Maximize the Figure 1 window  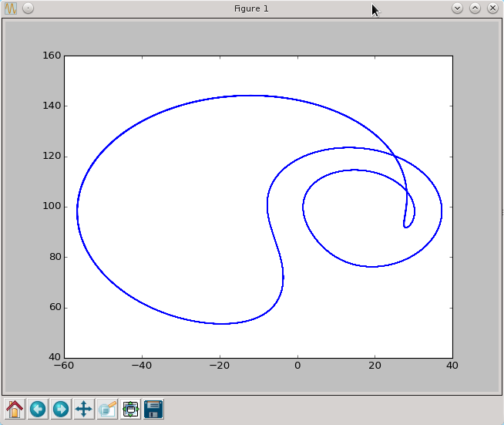(475, 8)
